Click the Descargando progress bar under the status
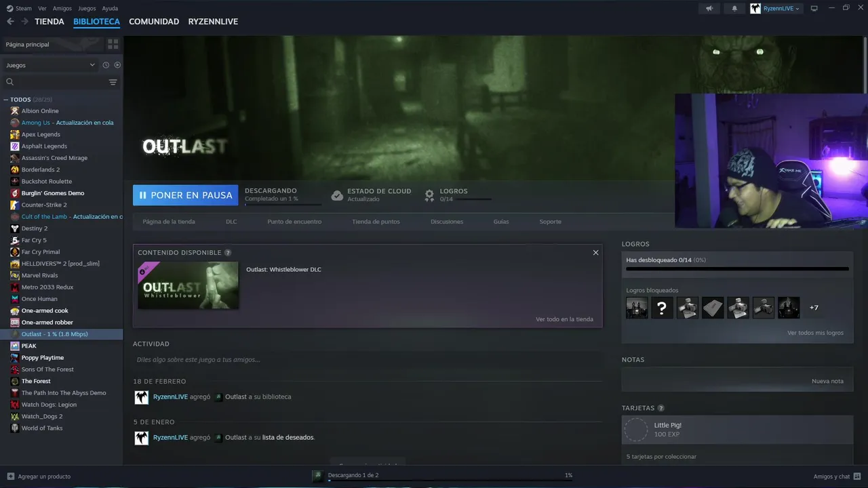Image resolution: width=868 pixels, height=488 pixels. (x=283, y=204)
